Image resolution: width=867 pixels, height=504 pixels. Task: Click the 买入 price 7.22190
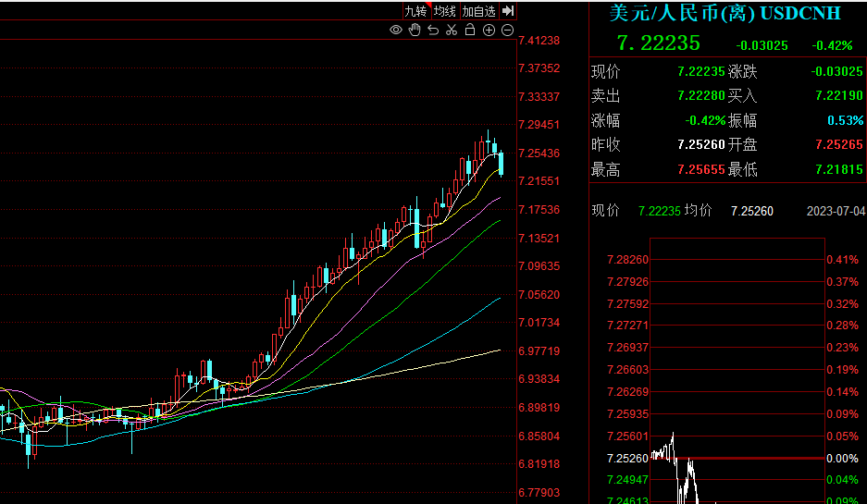pos(839,95)
